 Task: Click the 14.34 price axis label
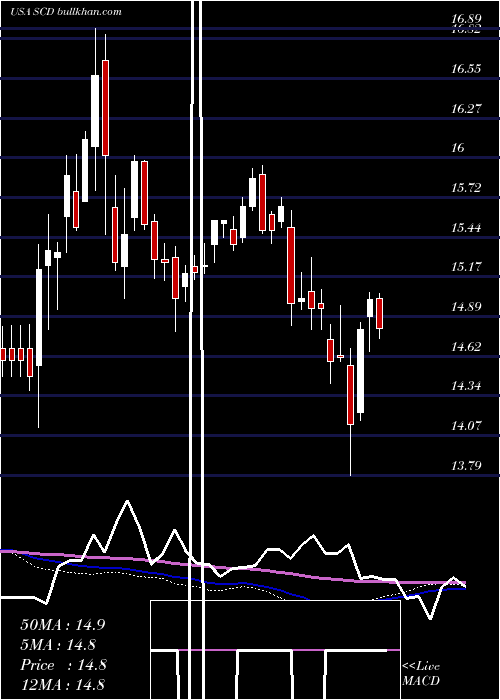[x=466, y=386]
